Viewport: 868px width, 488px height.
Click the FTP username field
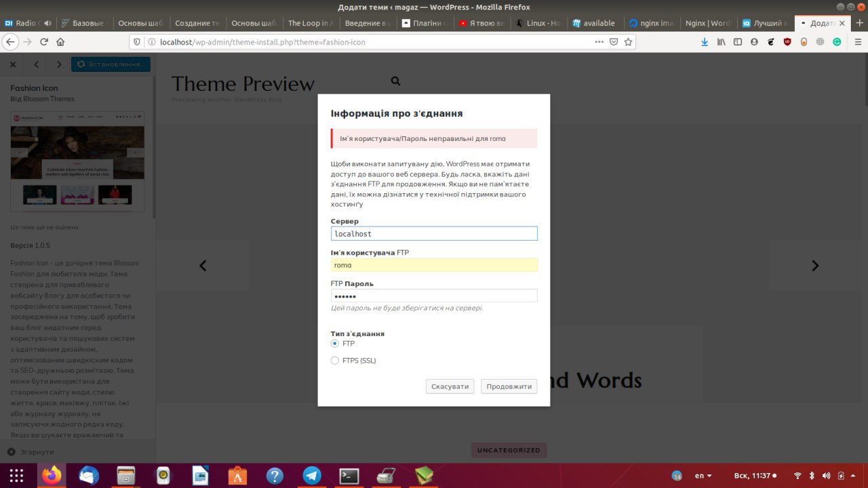pos(434,265)
